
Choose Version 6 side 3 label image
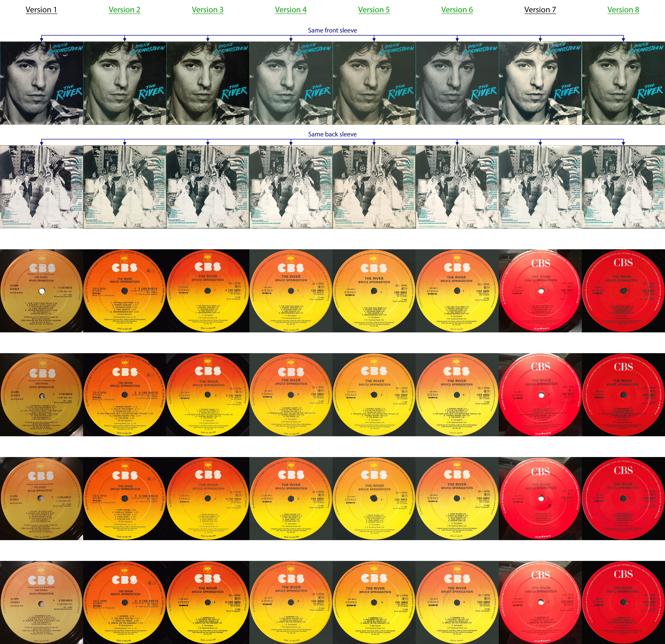coord(457,498)
